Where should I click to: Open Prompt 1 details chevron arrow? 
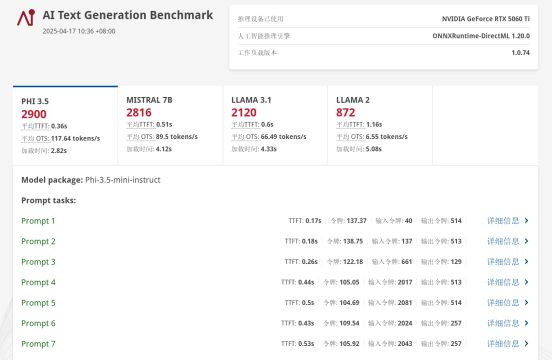[x=527, y=221]
